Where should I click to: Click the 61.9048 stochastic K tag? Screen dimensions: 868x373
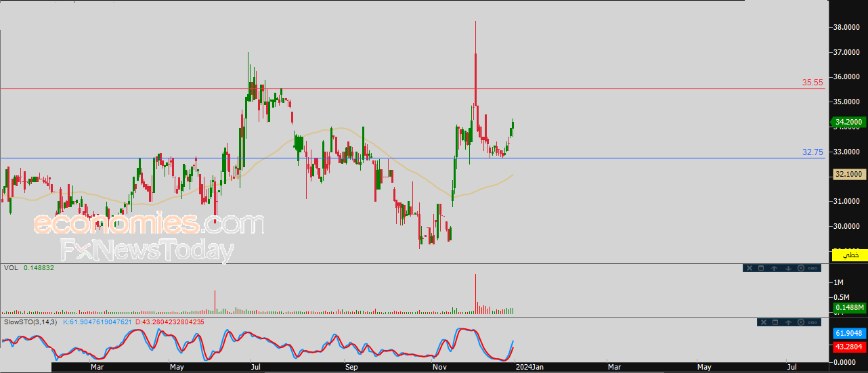(849, 334)
